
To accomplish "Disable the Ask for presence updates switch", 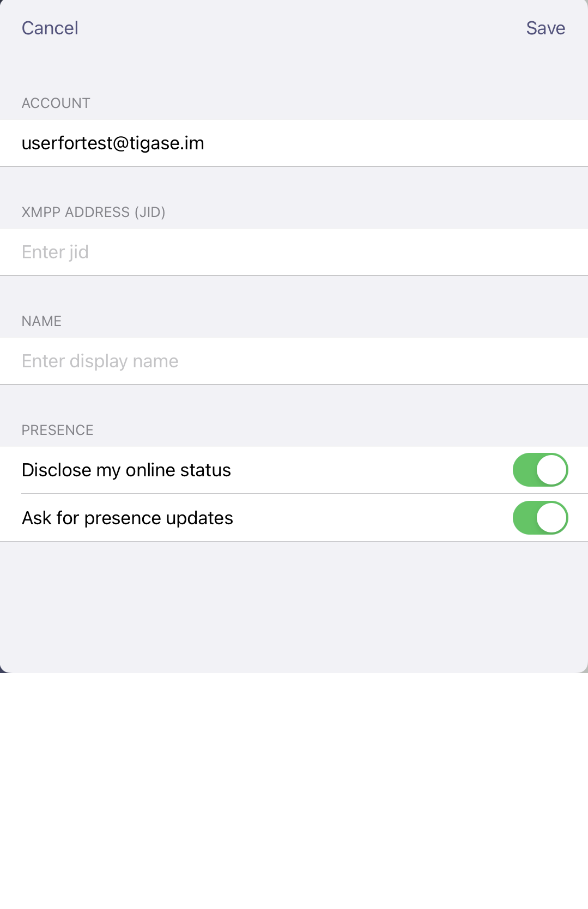I will click(x=540, y=518).
